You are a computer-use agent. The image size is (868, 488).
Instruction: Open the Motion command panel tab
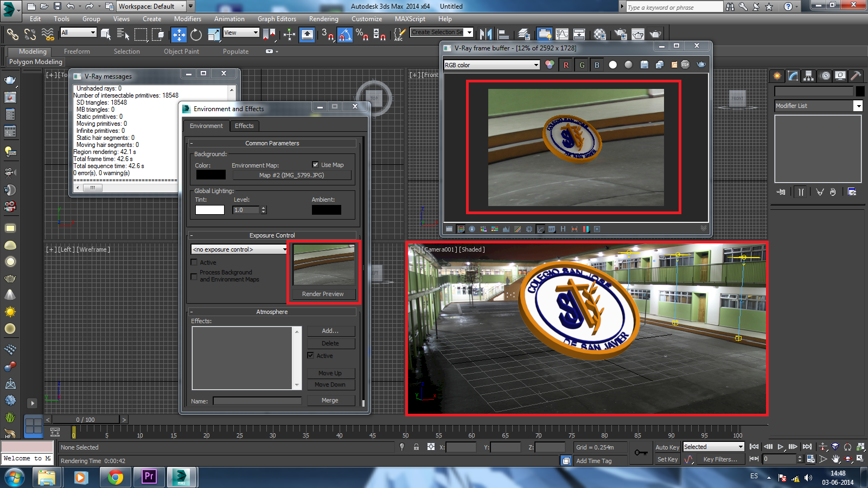coord(825,76)
